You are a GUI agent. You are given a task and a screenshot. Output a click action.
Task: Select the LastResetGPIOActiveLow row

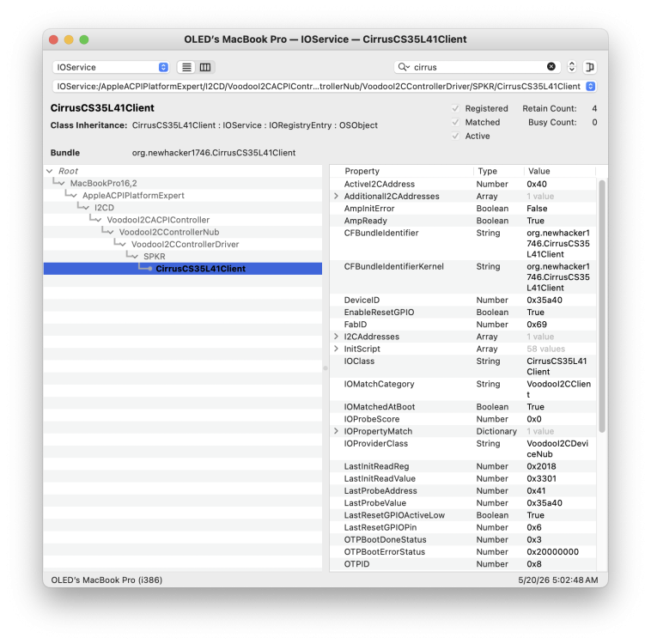(463, 515)
